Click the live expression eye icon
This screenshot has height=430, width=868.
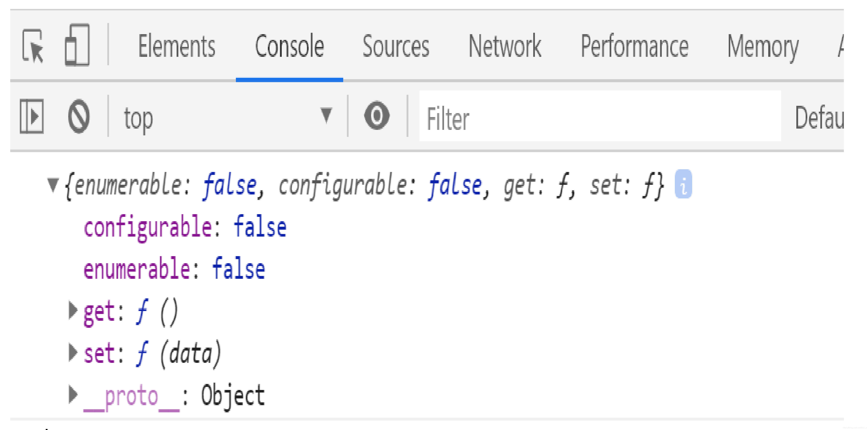click(x=377, y=116)
